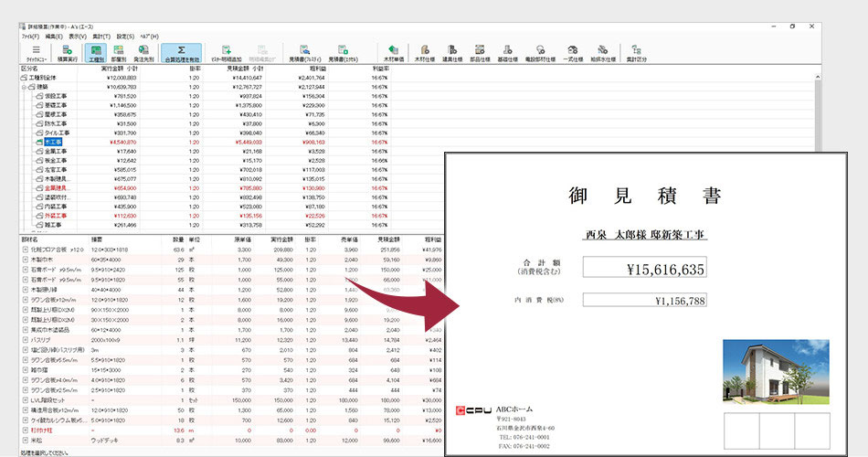This screenshot has height=457, width=868.
Task: Click the 摘要 column header
Action: click(x=96, y=239)
